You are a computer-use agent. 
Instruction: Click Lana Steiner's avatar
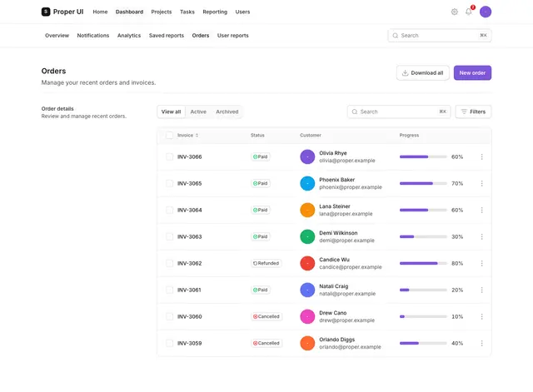click(307, 211)
